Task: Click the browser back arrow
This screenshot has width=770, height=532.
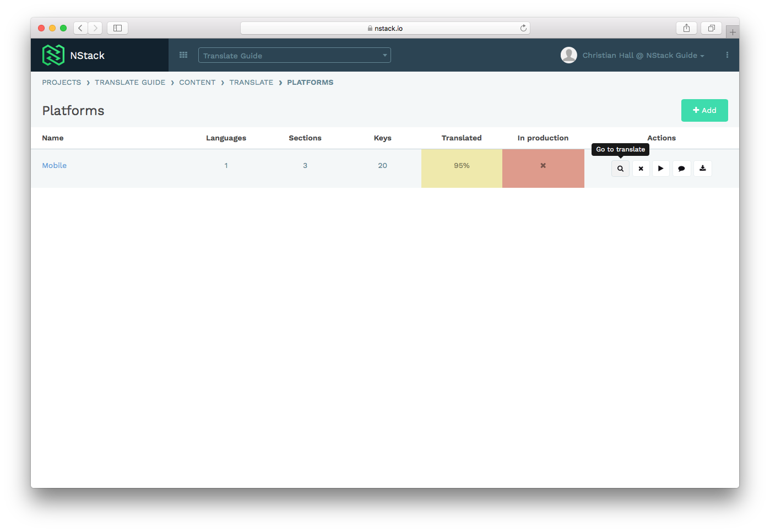Action: coord(80,28)
